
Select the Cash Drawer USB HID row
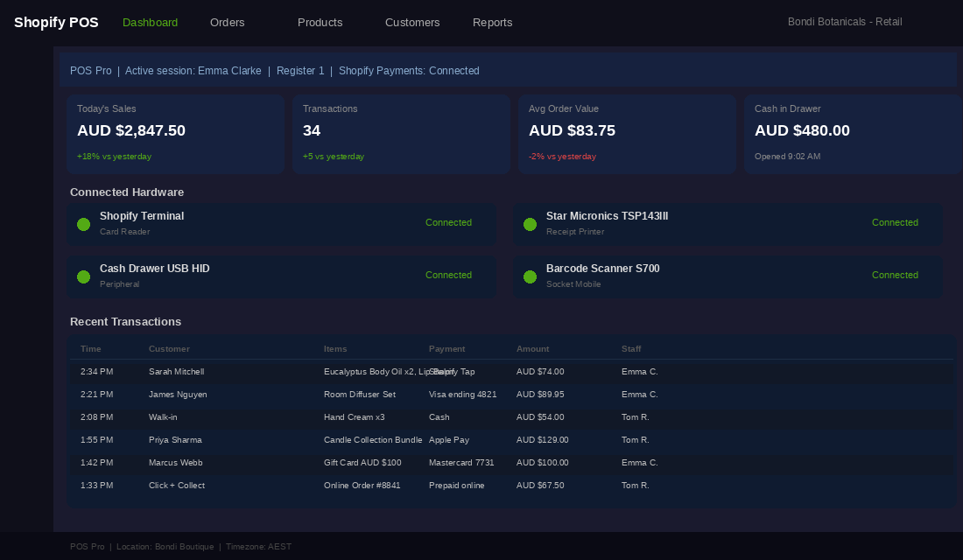tap(281, 276)
